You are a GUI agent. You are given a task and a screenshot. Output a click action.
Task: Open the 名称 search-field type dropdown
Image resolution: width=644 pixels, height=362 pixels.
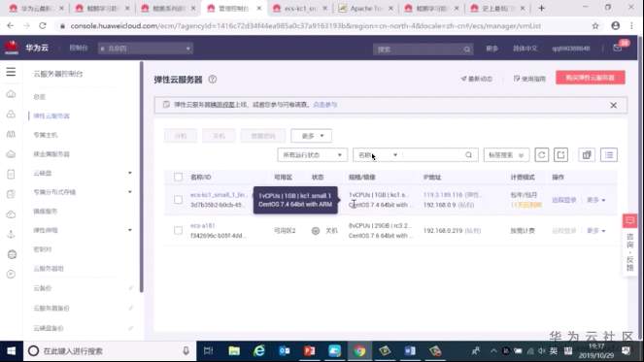pos(378,155)
